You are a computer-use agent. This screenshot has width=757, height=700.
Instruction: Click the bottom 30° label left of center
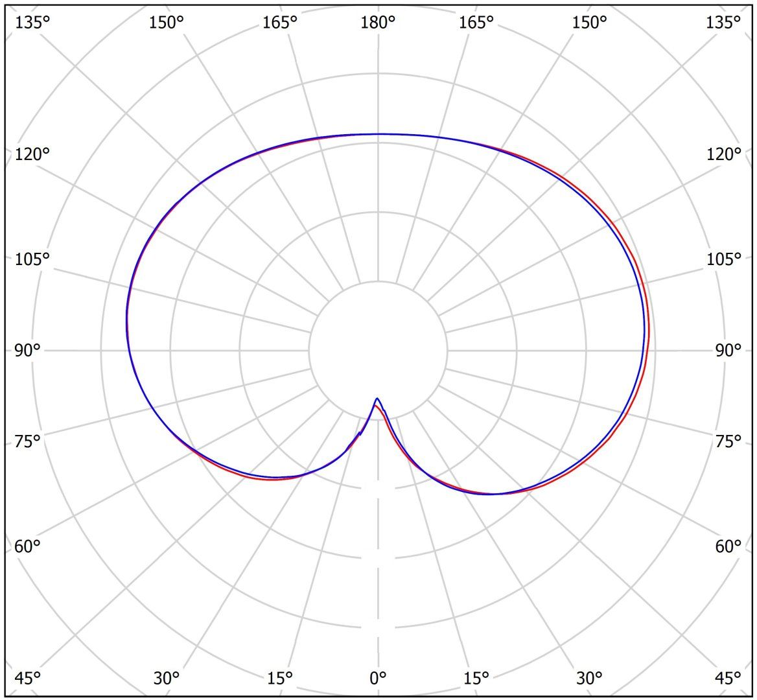[167, 678]
